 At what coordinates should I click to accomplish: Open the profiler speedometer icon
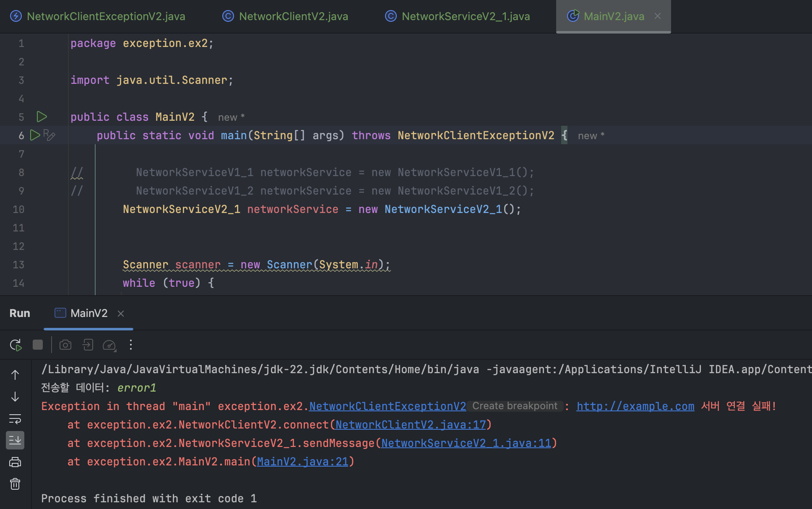pos(109,345)
